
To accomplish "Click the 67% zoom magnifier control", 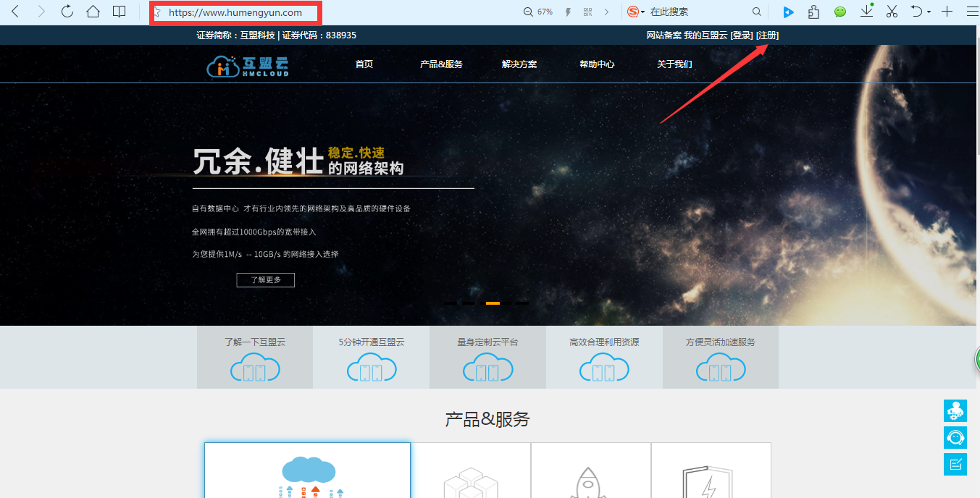I will click(x=538, y=12).
